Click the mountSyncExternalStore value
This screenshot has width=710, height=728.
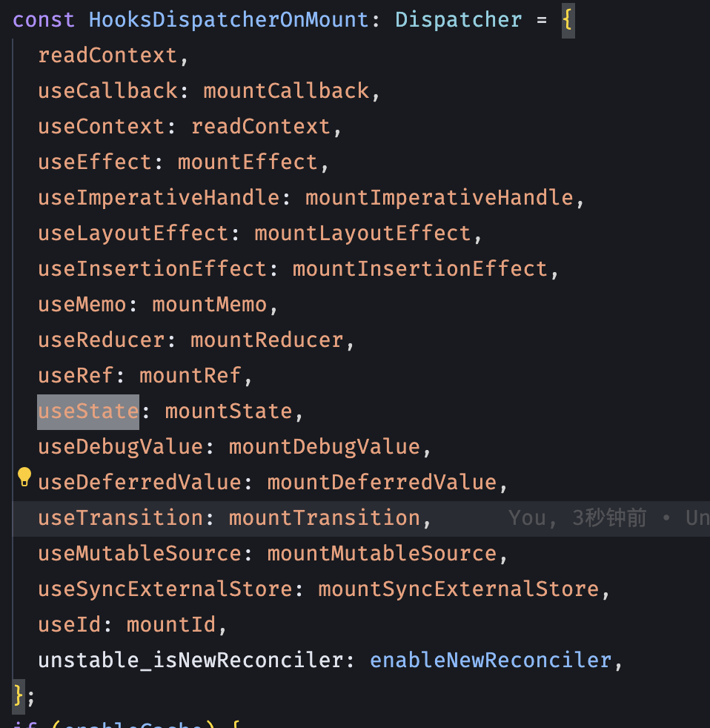click(458, 589)
